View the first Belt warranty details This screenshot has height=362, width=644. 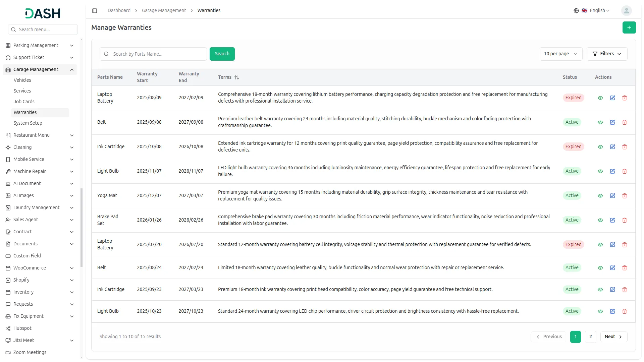coord(600,122)
